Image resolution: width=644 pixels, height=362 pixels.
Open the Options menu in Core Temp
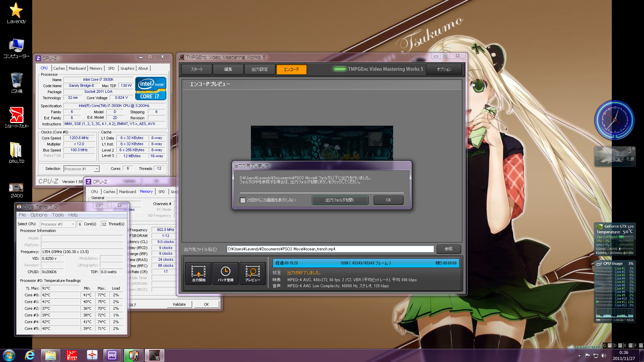[39, 215]
